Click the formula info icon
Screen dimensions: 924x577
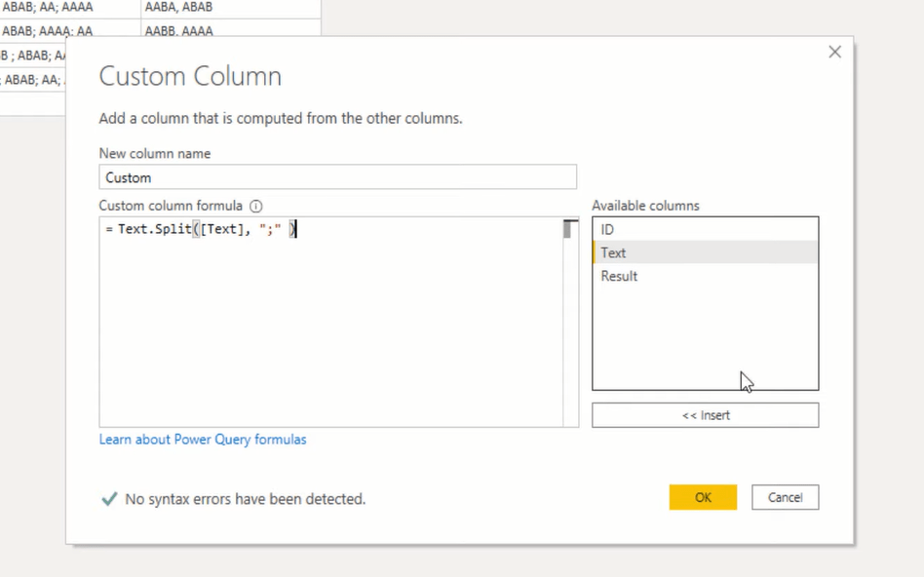pos(255,207)
